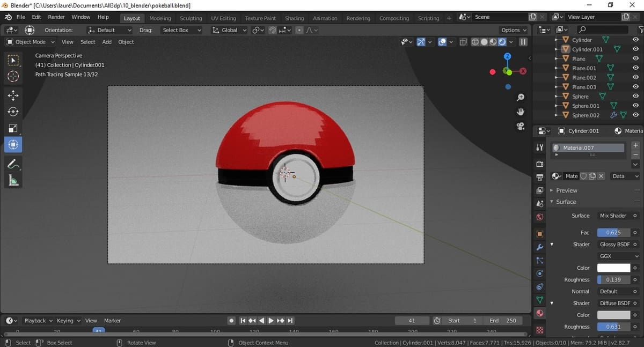
Task: Select the Select Box tool in toolbar
Action: click(x=13, y=61)
